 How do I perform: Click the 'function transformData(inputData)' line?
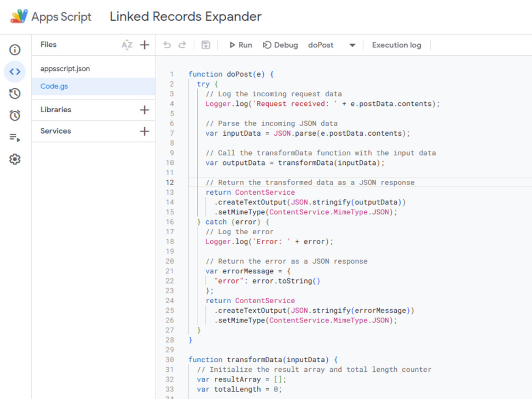[263, 360]
